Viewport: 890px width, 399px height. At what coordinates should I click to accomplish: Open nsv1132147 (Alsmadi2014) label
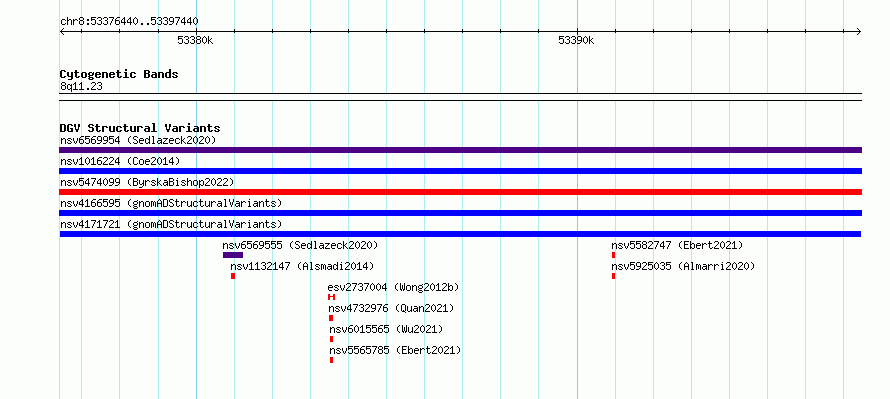pyautogui.click(x=302, y=266)
